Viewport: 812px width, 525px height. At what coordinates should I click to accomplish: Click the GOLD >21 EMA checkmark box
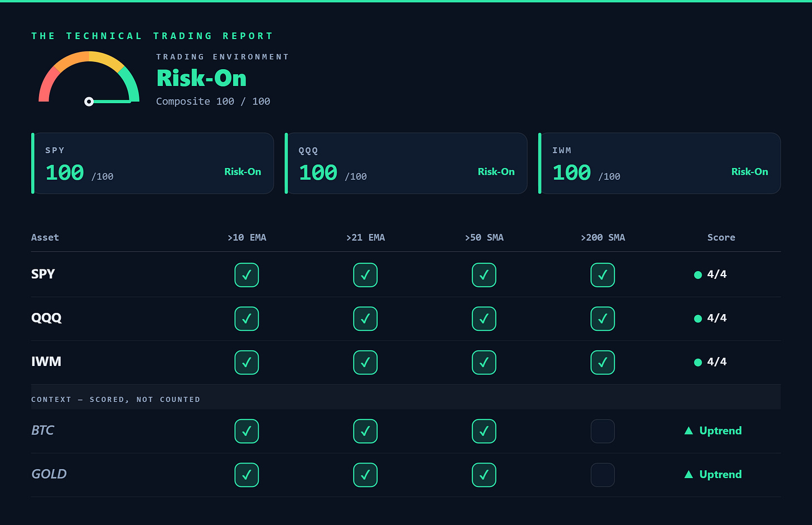[x=365, y=475]
